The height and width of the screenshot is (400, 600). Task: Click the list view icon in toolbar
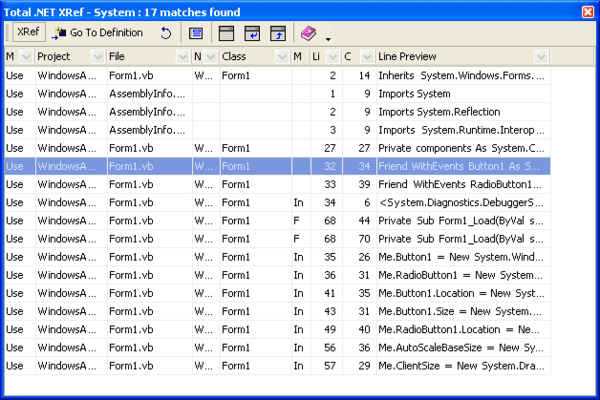click(196, 33)
